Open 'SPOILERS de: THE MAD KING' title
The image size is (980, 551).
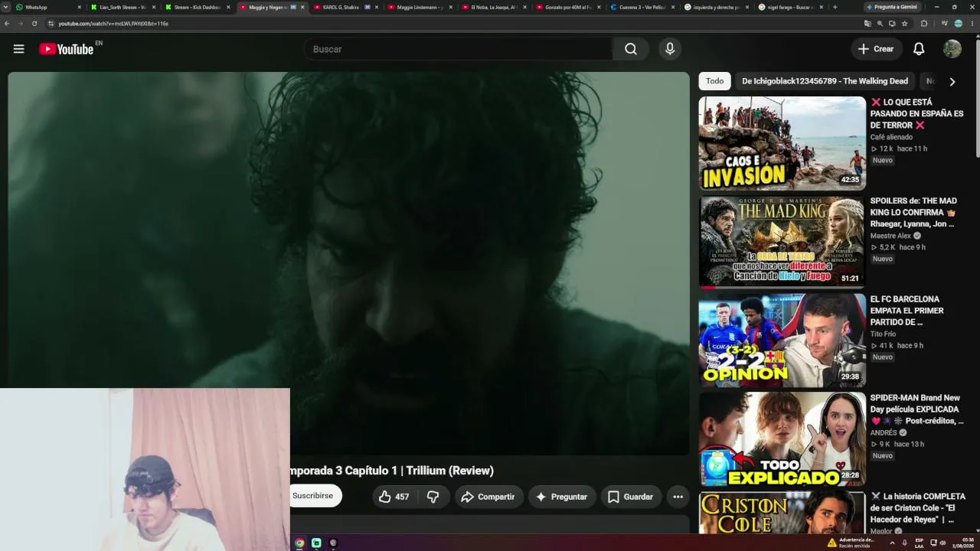point(913,212)
